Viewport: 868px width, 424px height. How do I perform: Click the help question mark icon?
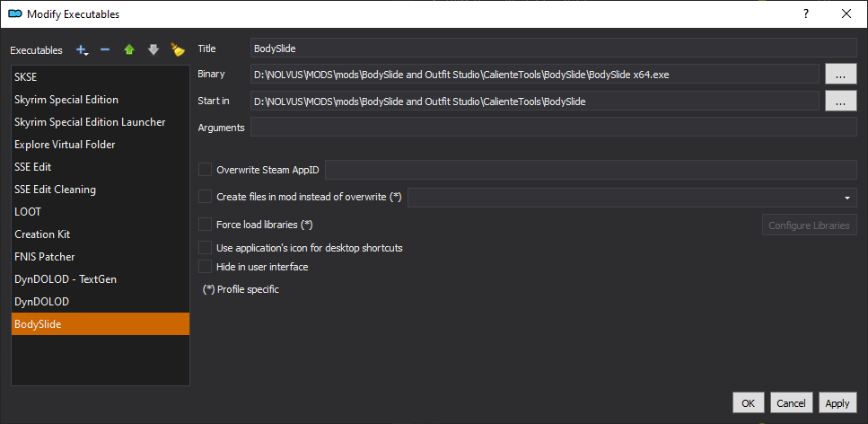click(x=806, y=13)
